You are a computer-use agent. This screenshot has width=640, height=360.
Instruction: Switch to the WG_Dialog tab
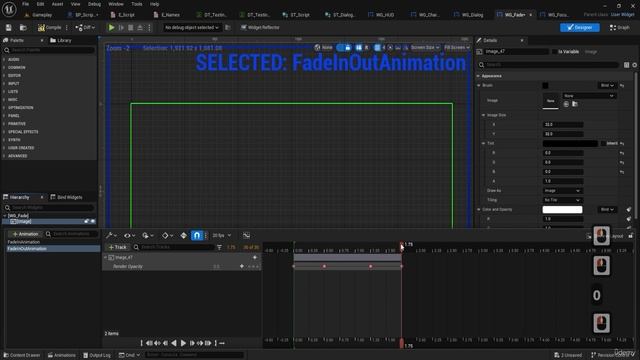point(469,15)
